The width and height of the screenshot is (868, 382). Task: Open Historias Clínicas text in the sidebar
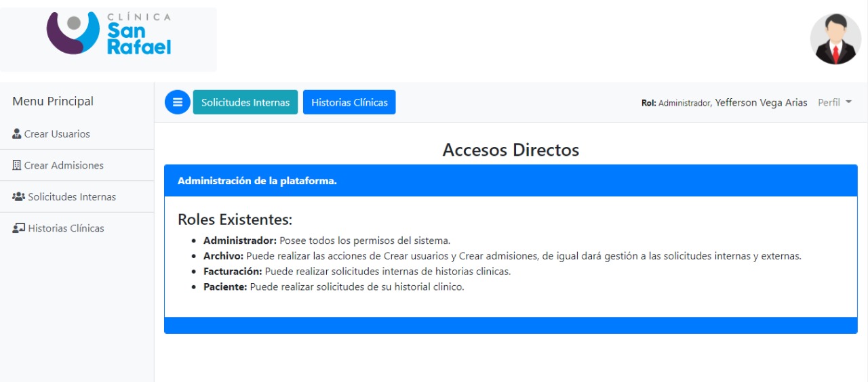(66, 228)
